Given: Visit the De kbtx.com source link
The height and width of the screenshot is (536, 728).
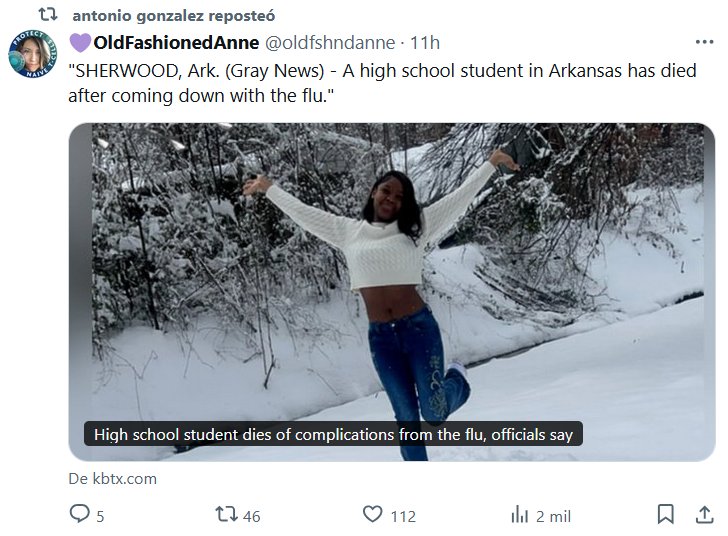Looking at the screenshot, I should click(112, 478).
